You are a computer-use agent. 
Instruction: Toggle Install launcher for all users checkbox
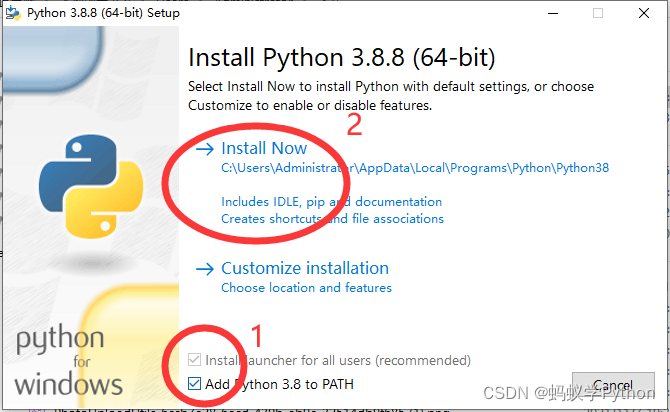click(x=194, y=360)
